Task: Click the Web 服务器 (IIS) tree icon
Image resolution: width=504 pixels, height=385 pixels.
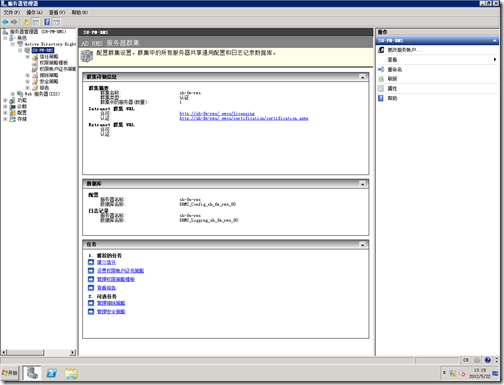Action: [x=20, y=94]
